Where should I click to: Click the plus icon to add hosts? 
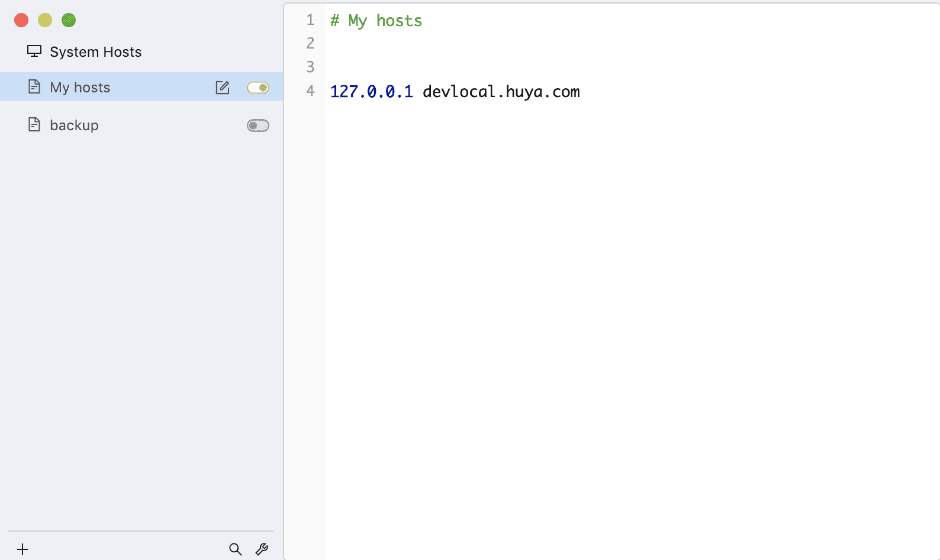22,549
